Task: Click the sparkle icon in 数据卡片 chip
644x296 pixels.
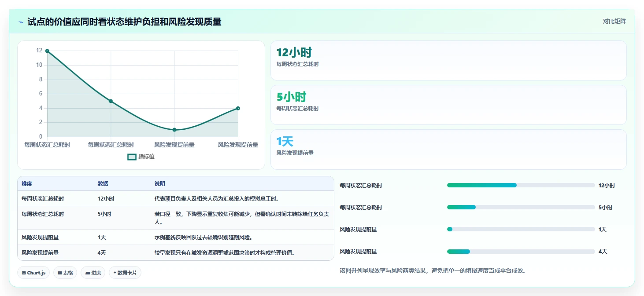Action: coord(115,273)
